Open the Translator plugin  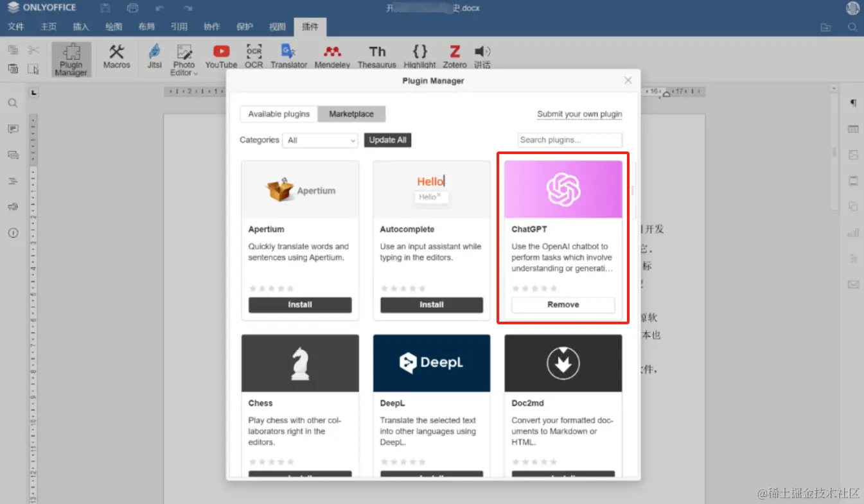point(288,56)
